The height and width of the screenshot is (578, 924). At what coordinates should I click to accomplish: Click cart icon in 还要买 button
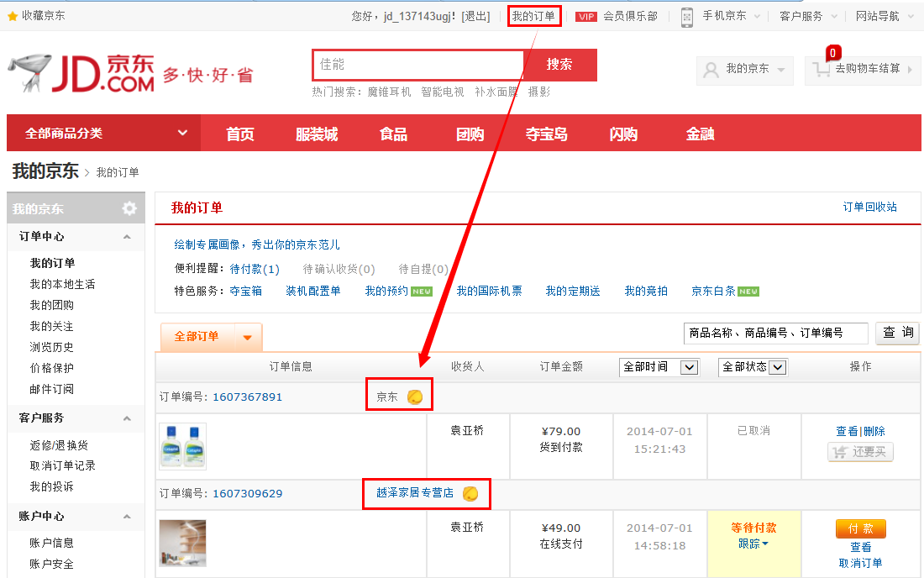point(840,452)
